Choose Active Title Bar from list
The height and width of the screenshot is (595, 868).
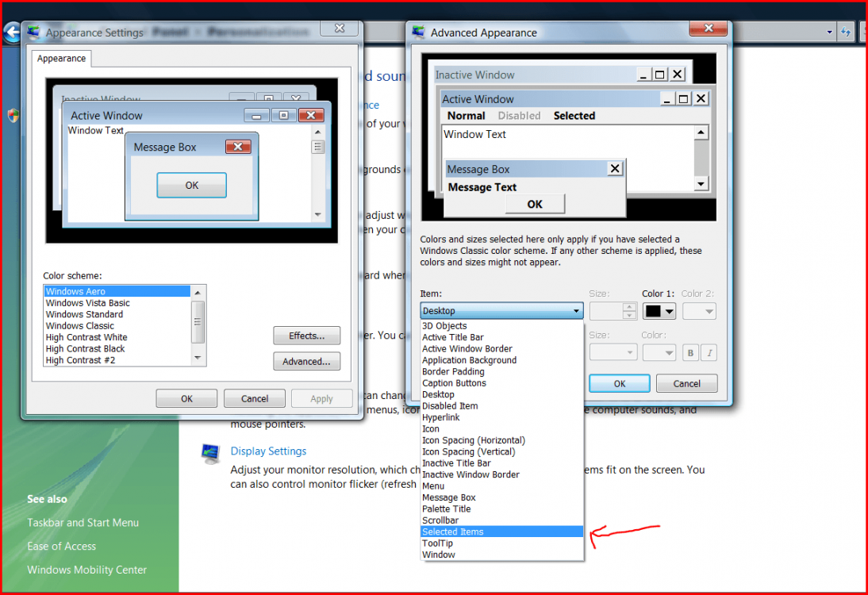tap(501, 337)
